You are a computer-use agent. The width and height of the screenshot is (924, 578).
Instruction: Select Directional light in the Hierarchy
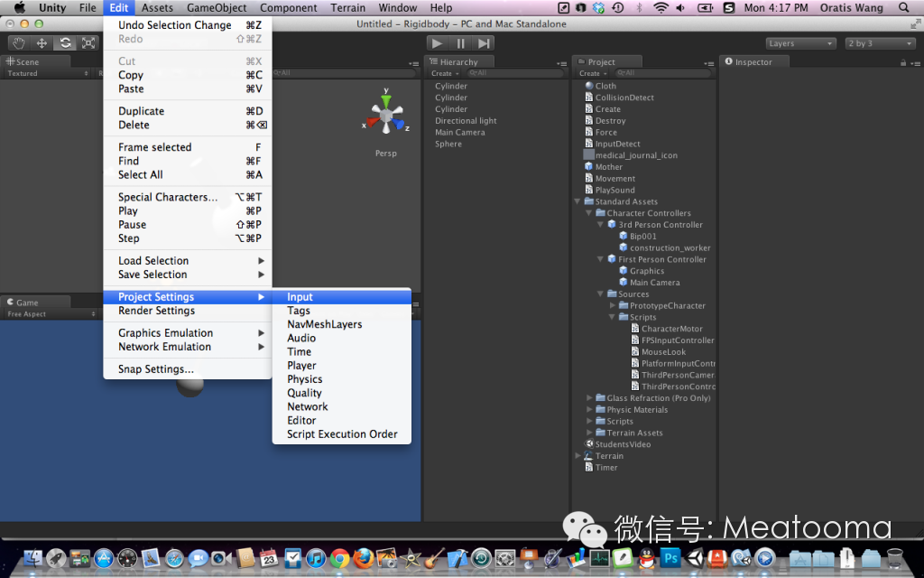(x=466, y=121)
